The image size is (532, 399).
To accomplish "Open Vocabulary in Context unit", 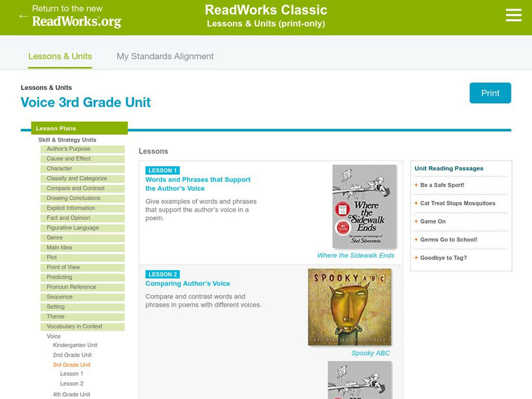I will click(82, 327).
